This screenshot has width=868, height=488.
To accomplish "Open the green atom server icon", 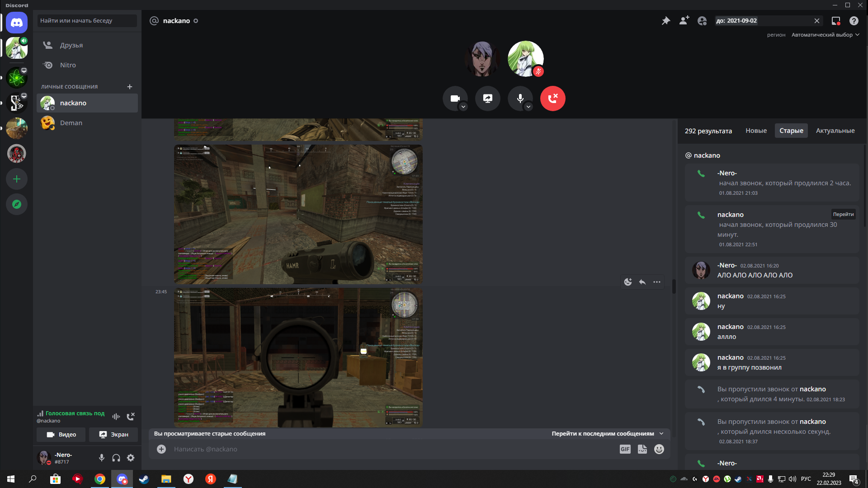I will pyautogui.click(x=17, y=78).
